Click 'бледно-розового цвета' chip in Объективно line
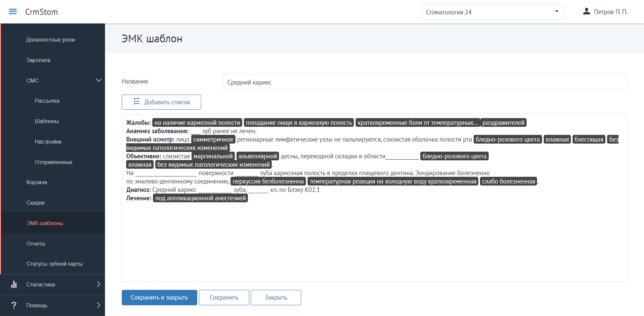The height and width of the screenshot is (316, 644). click(454, 156)
